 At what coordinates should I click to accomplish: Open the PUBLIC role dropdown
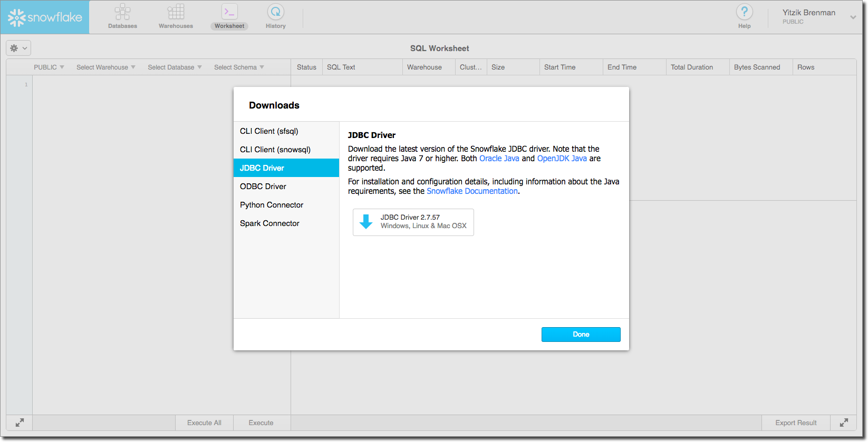click(49, 67)
